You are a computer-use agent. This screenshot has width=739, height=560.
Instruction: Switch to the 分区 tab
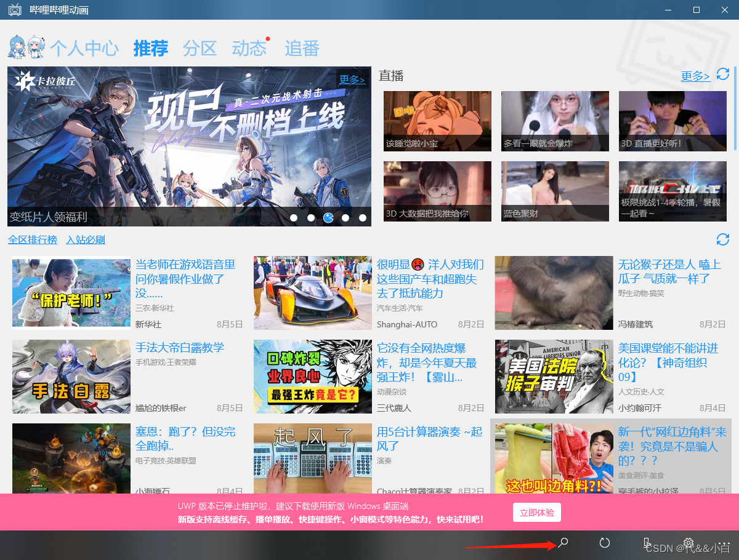point(200,48)
